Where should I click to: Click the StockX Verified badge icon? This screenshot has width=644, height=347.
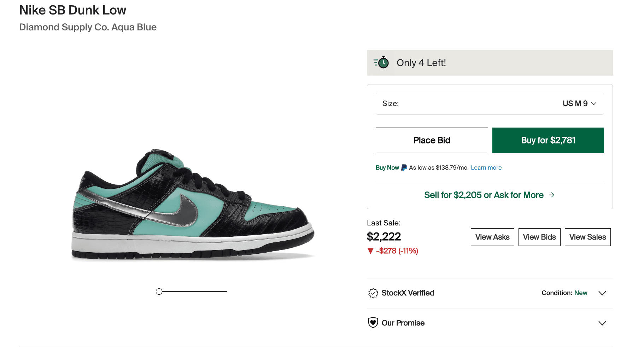click(373, 293)
